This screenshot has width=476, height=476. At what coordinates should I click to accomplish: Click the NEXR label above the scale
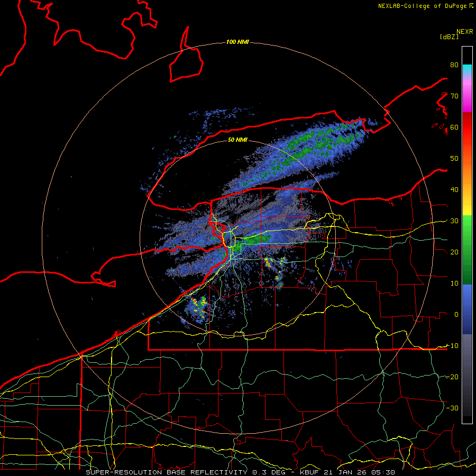click(x=465, y=32)
